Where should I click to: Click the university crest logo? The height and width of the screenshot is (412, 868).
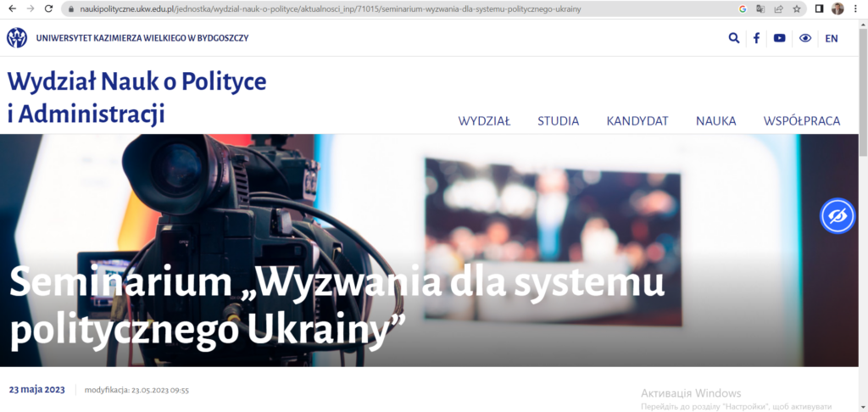(x=17, y=38)
